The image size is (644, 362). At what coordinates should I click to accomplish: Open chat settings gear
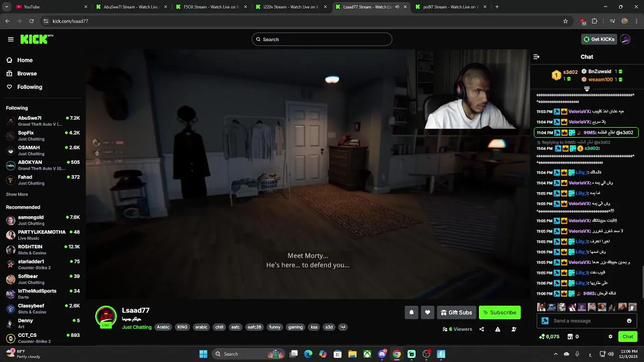[x=610, y=336]
